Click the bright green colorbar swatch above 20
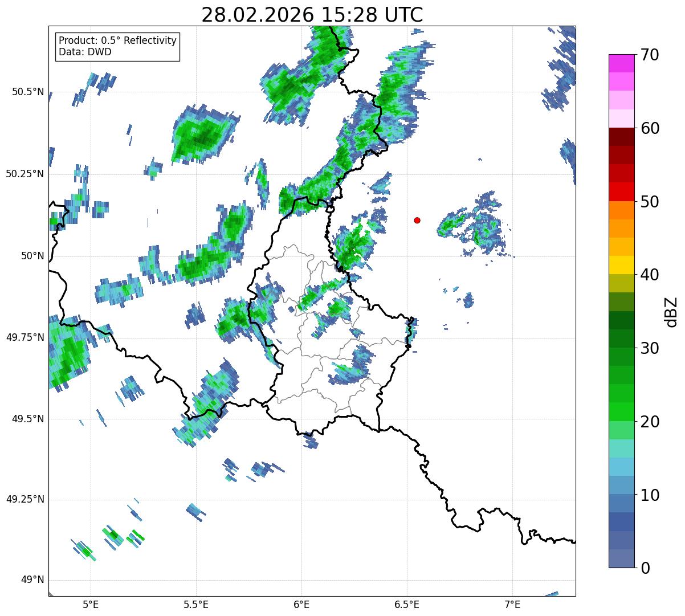 (622, 412)
